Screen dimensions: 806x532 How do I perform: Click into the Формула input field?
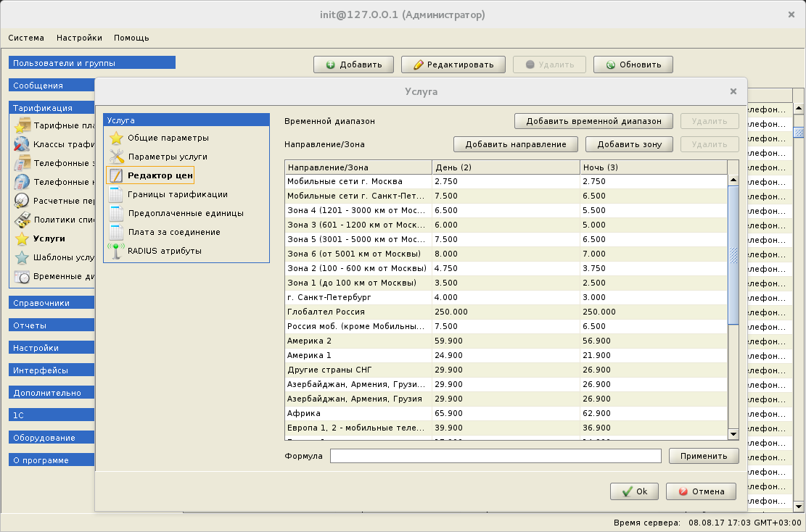point(495,456)
